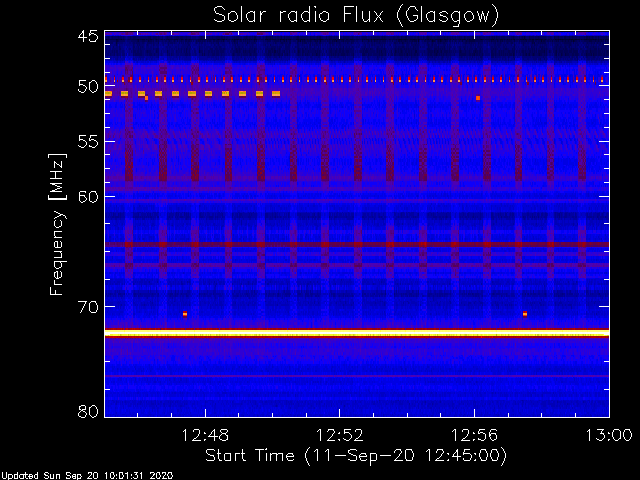Click the bright red spot near 12:47, 71 MHz
Viewport: 640px width, 480px height.
click(x=185, y=314)
